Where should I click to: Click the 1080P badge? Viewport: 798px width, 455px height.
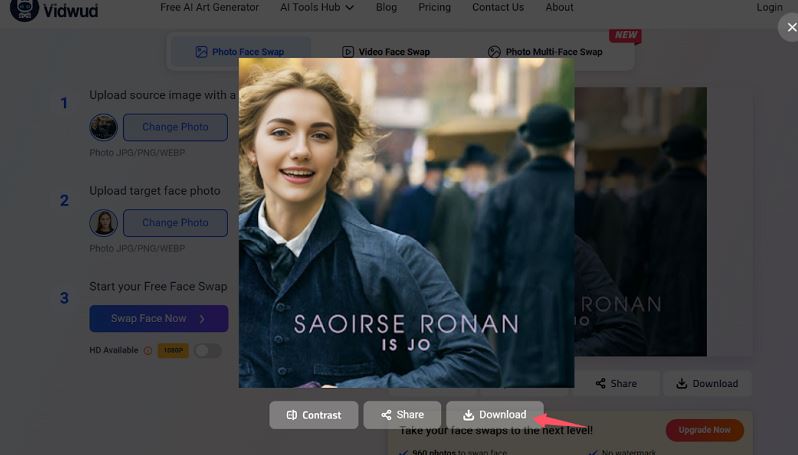pos(173,351)
